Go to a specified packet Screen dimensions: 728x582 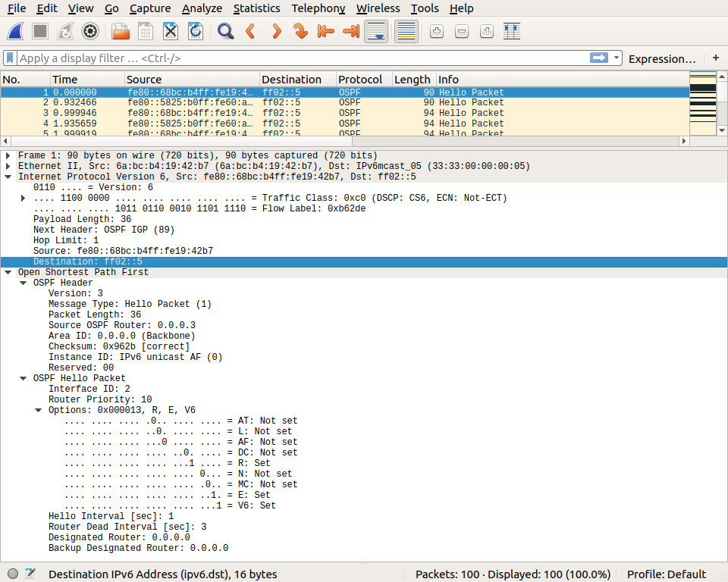tap(301, 32)
